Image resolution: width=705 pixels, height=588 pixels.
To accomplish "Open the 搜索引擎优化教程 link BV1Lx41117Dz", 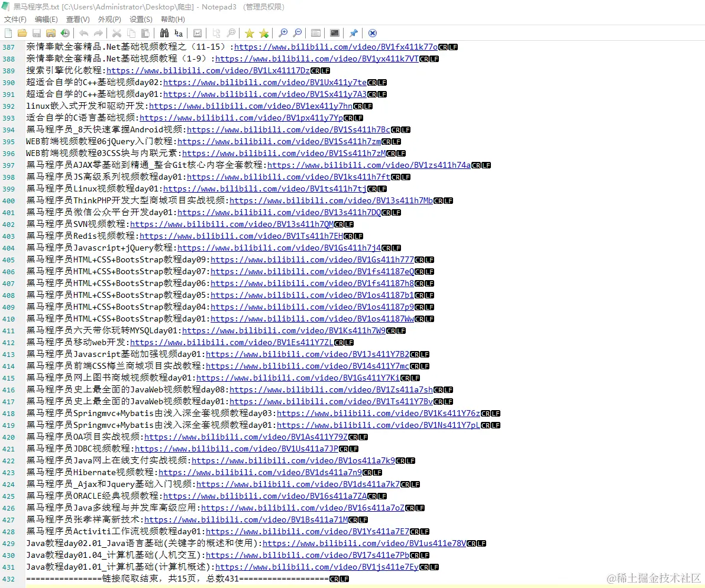I will tap(208, 70).
